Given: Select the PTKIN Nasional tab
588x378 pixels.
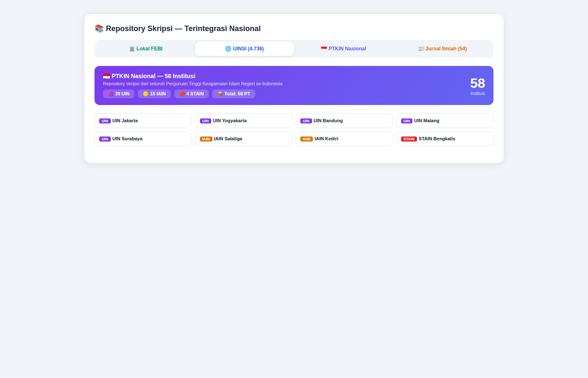Looking at the screenshot, I should coord(344,49).
